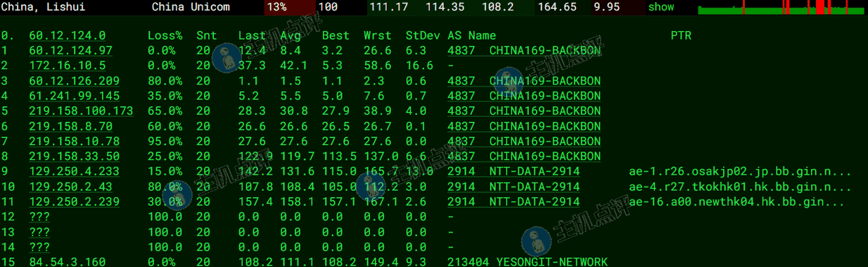The image size is (868, 267).
Task: Click the Loss% column header
Action: (165, 35)
